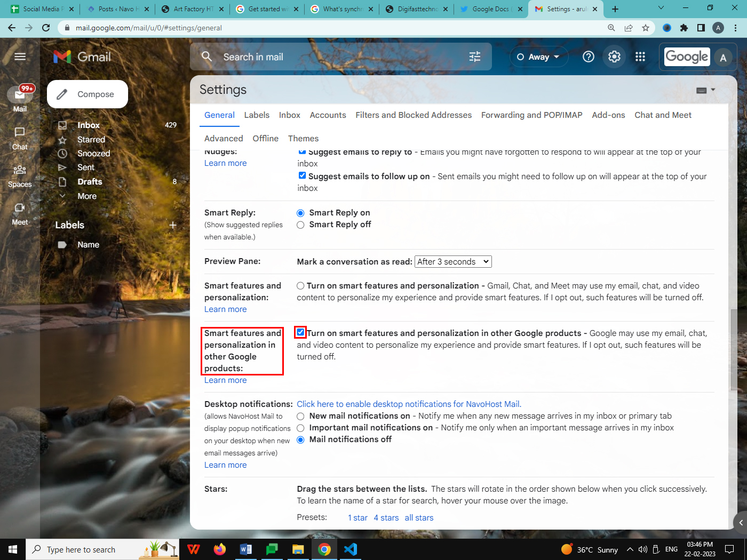Enable New mail notifications on
Screen dimensions: 747x560
[300, 416]
